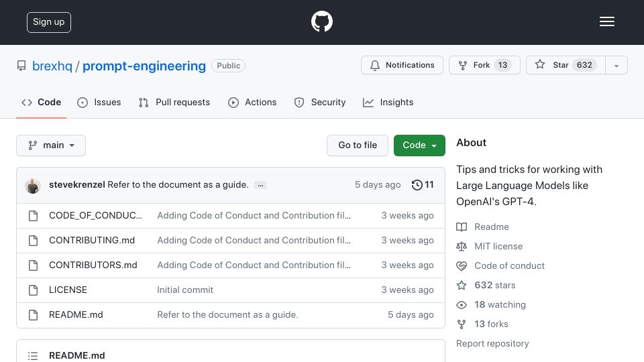Open CONTRIBUTING.md row's commit message link

pyautogui.click(x=254, y=240)
